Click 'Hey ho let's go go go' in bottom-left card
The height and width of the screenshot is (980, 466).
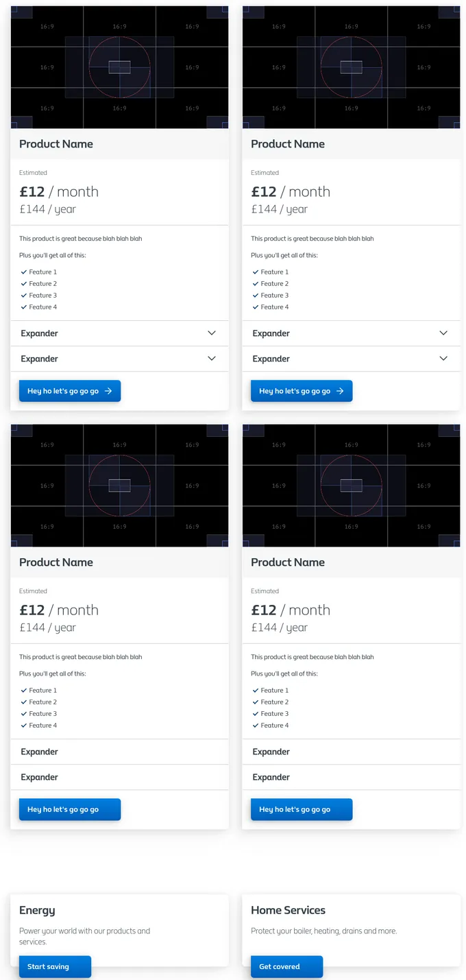70,809
